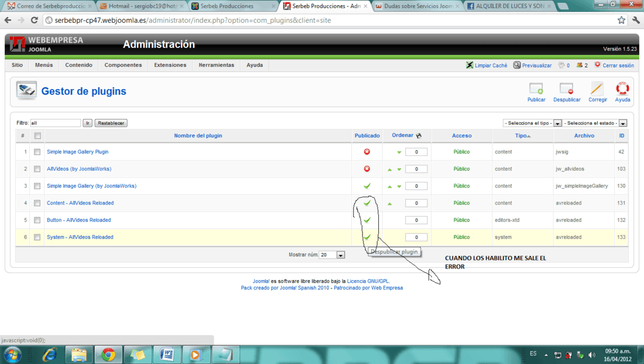Sort by the 'Nombre del plugin' column header
The height and width of the screenshot is (364, 644).
point(198,135)
